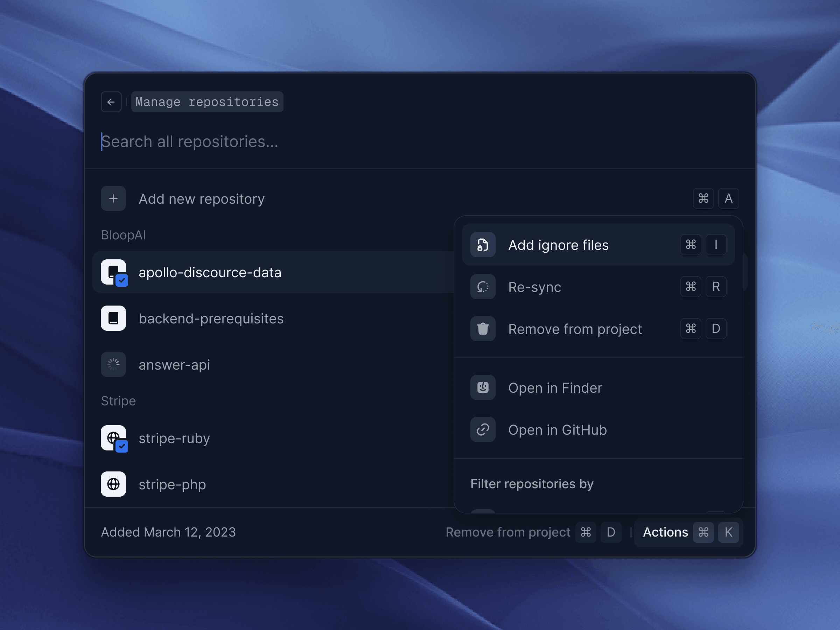The width and height of the screenshot is (840, 630).
Task: Click the Finder face icon
Action: [x=483, y=388]
